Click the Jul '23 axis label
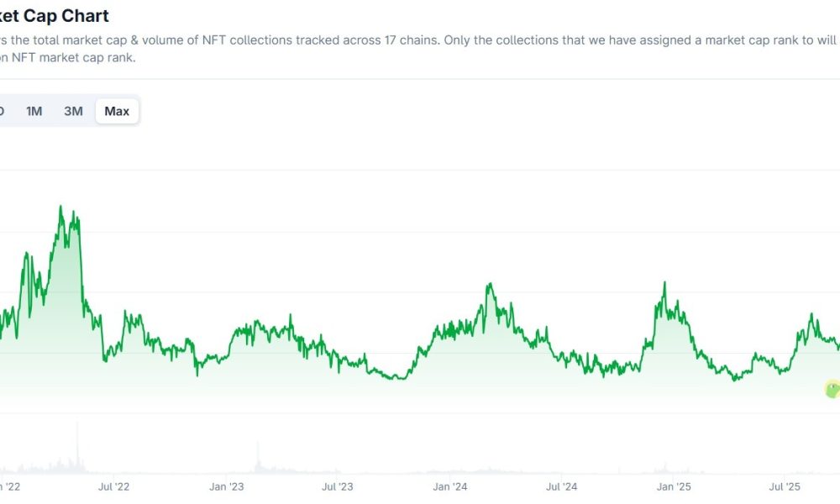Screen dimensions: 840x504 click(x=339, y=486)
